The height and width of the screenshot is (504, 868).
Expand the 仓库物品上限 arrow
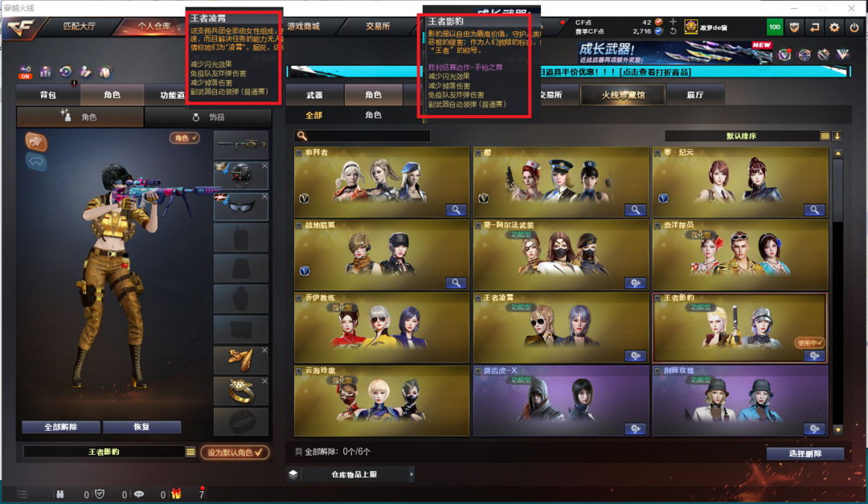[x=411, y=474]
